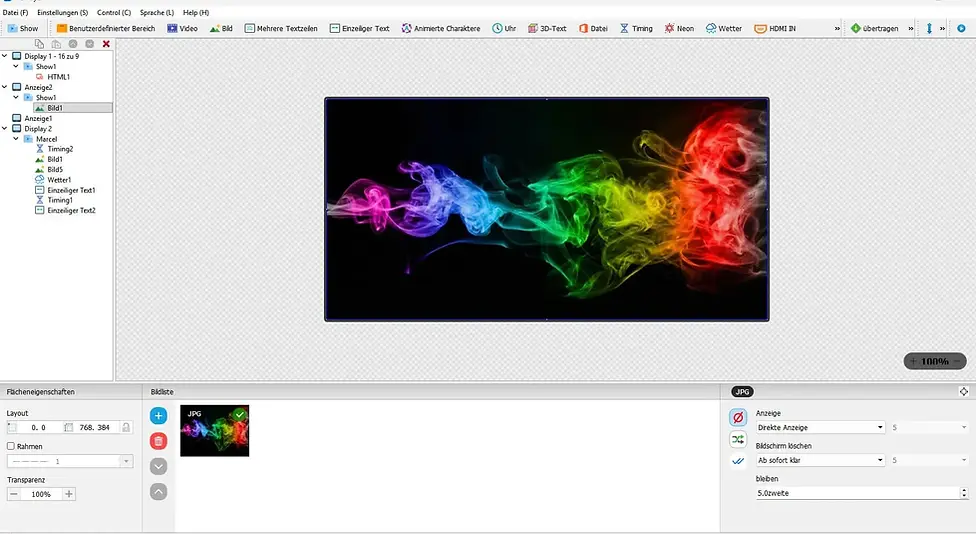976x534 pixels.
Task: Insert Mehrere Textzeilen element
Action: click(281, 29)
